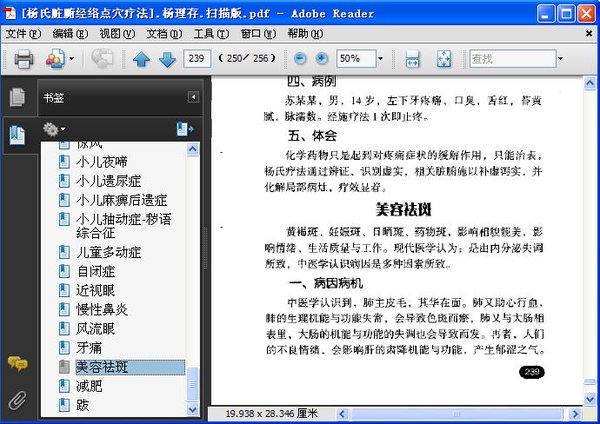Viewport: 600px width, 424px height.
Task: Click the expand current bookmark icon
Action: 185,129
